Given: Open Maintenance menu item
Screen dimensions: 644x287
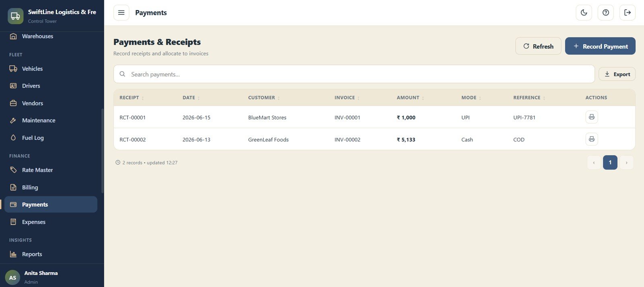Looking at the screenshot, I should tap(51, 120).
